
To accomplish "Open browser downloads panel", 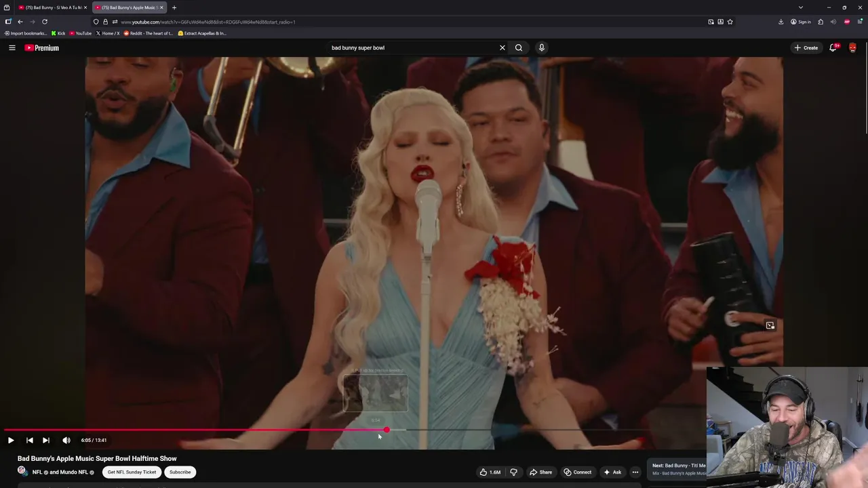I will pyautogui.click(x=781, y=22).
